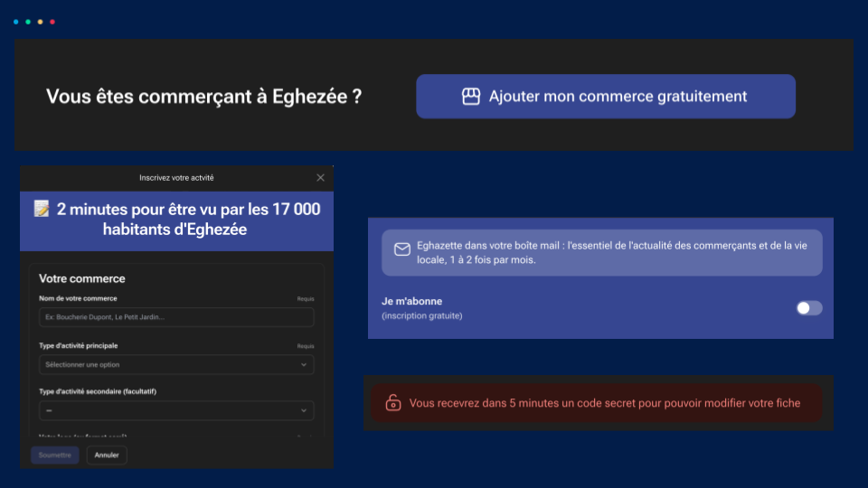Click the memo emoji in the blue banner
Screen dimensions: 868x488
(42, 210)
